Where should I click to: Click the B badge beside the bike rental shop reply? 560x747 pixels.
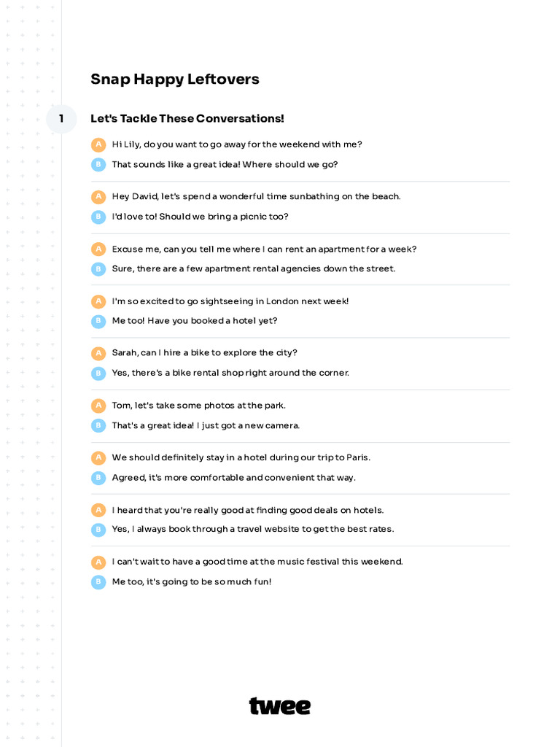[x=98, y=373]
